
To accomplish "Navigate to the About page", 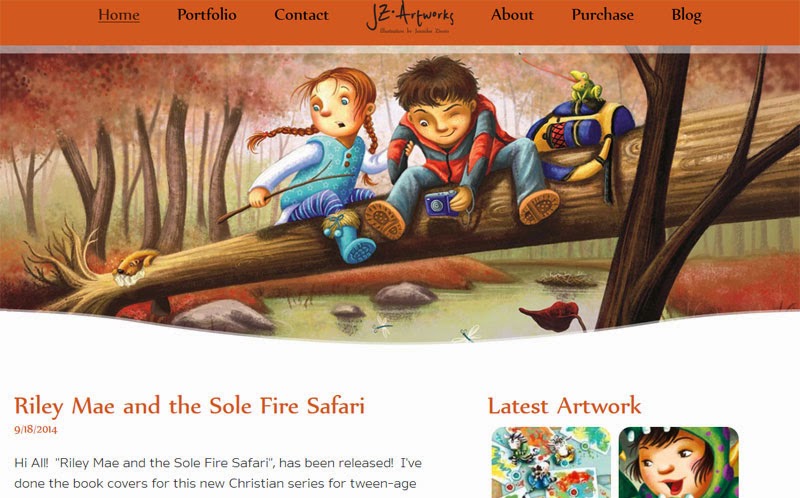I will tap(512, 15).
